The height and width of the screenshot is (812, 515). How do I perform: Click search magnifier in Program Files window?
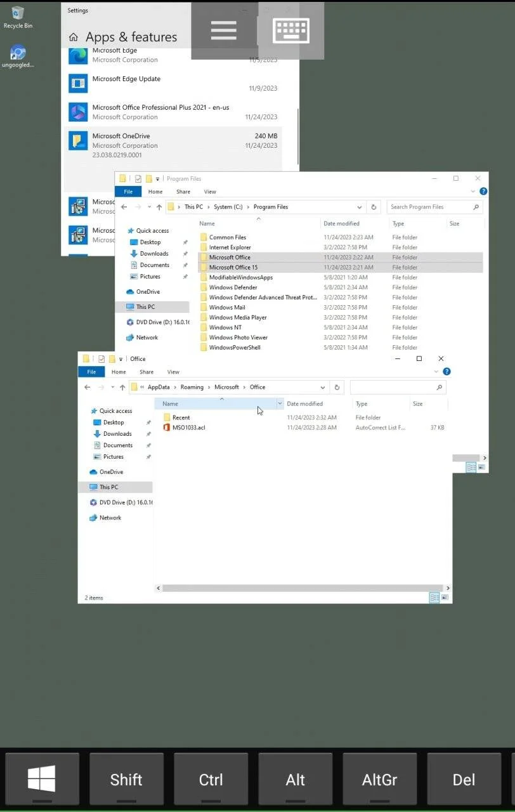tap(476, 207)
